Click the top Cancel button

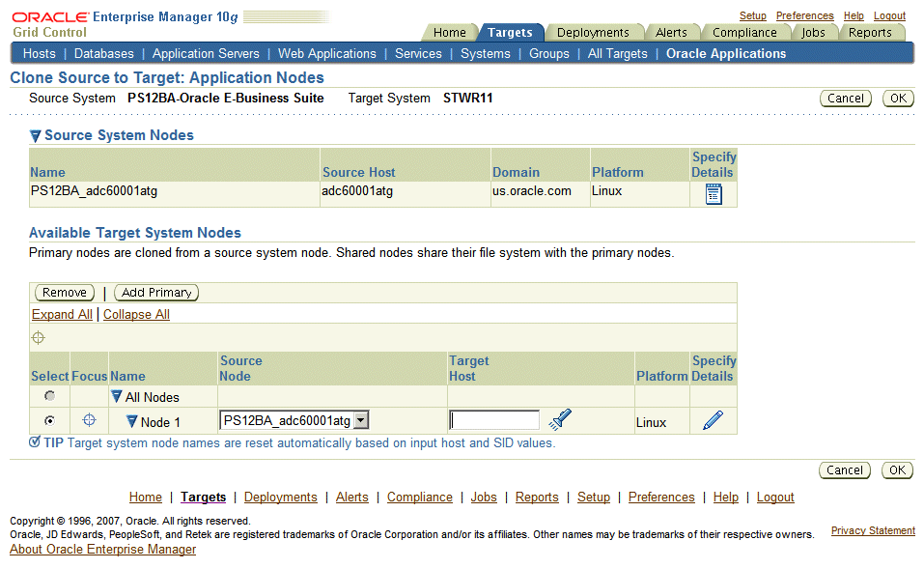846,99
